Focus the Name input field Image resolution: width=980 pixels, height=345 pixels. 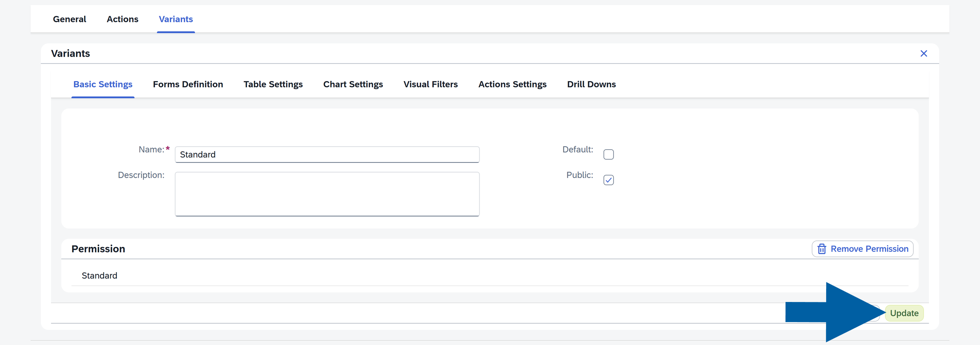pyautogui.click(x=327, y=155)
